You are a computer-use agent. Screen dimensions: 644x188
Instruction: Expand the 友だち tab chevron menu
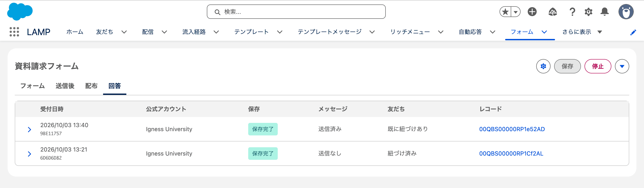[x=124, y=32]
